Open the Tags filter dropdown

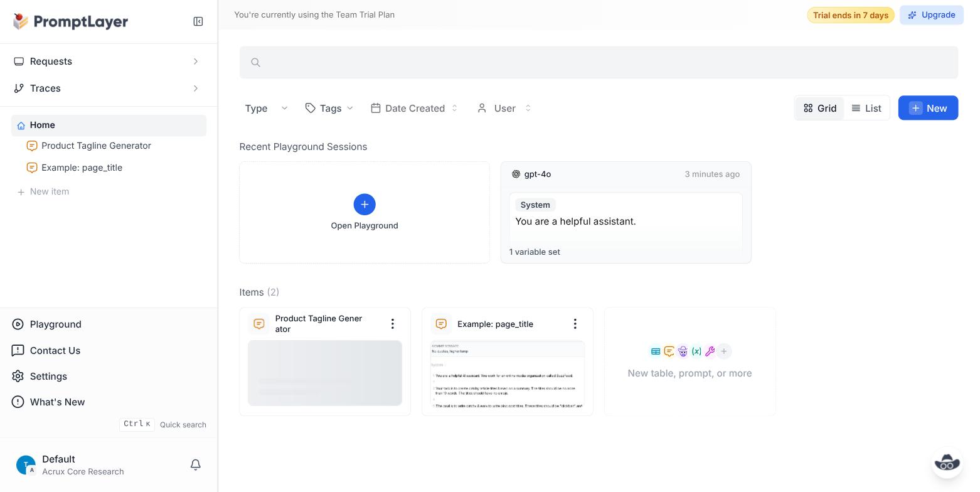pyautogui.click(x=329, y=108)
